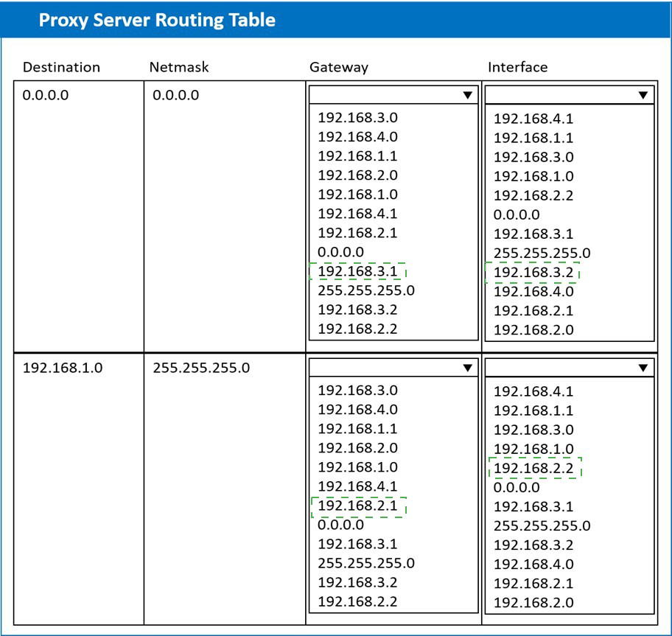This screenshot has width=672, height=636.
Task: Open the Gateway dropdown for destination 0.0.0.0
Action: tap(393, 94)
